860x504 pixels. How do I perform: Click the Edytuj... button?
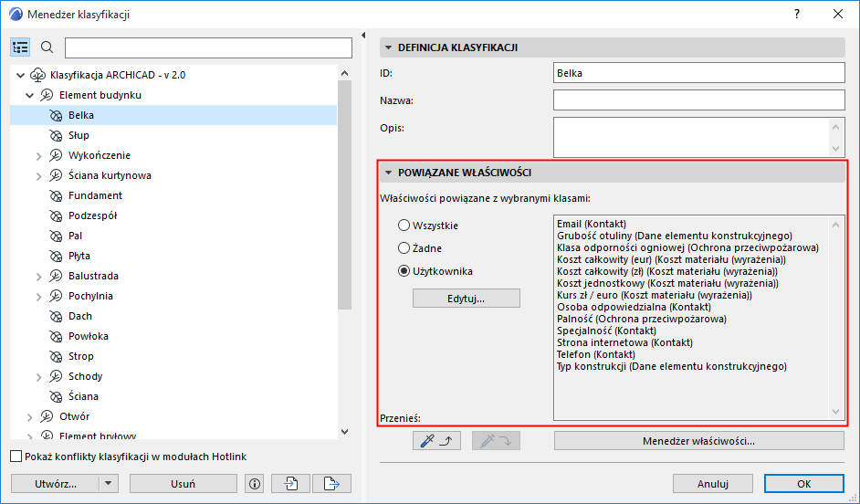coord(467,299)
